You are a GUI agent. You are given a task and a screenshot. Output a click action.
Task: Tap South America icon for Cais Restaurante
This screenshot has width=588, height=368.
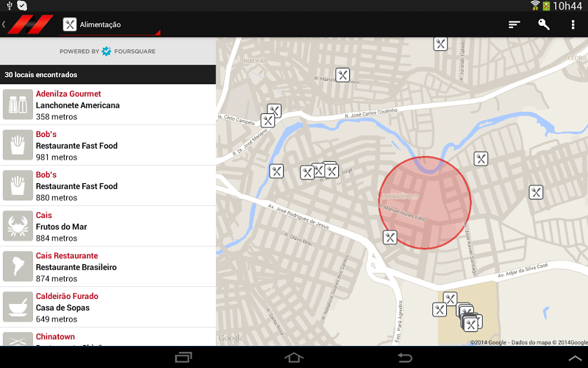click(x=18, y=266)
